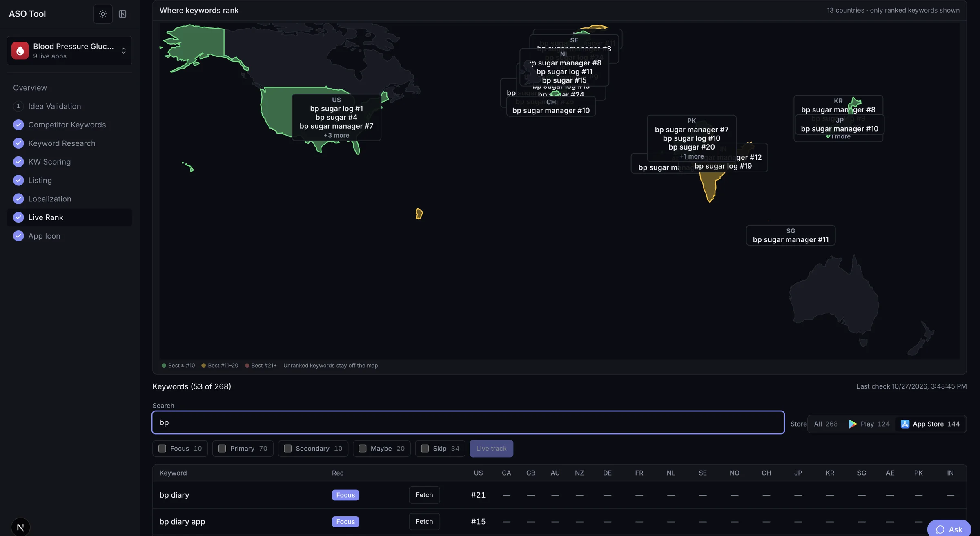The width and height of the screenshot is (980, 536).
Task: Toggle the Live track filter
Action: [x=491, y=449]
